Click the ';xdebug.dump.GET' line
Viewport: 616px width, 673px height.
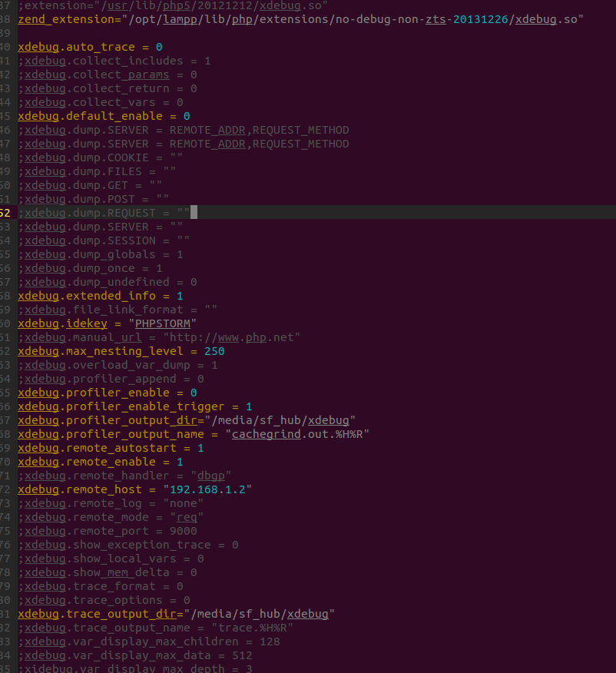[90, 185]
